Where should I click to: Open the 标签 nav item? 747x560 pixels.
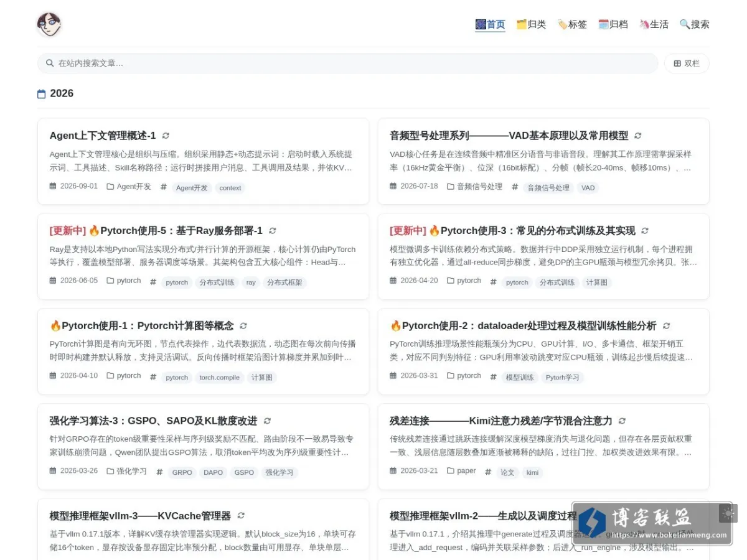[x=572, y=25]
